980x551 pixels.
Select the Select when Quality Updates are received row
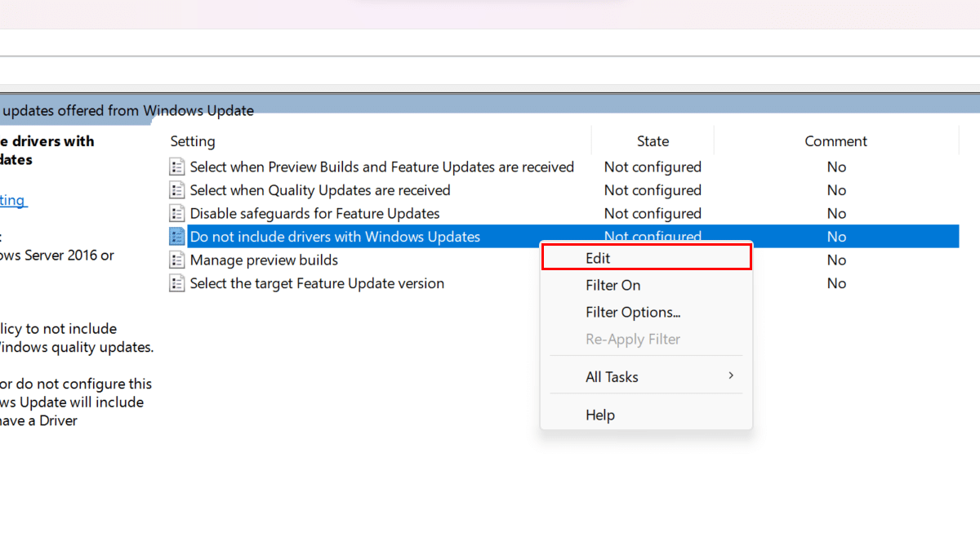[x=320, y=190]
